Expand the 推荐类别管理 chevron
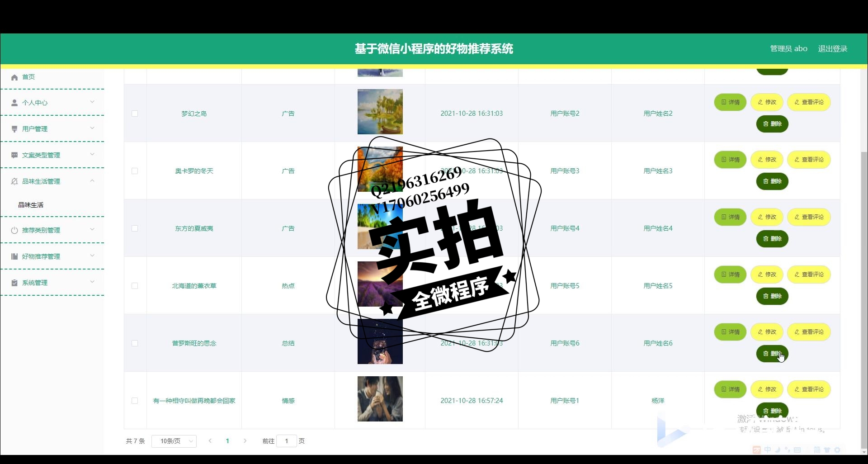The image size is (868, 464). pos(92,229)
